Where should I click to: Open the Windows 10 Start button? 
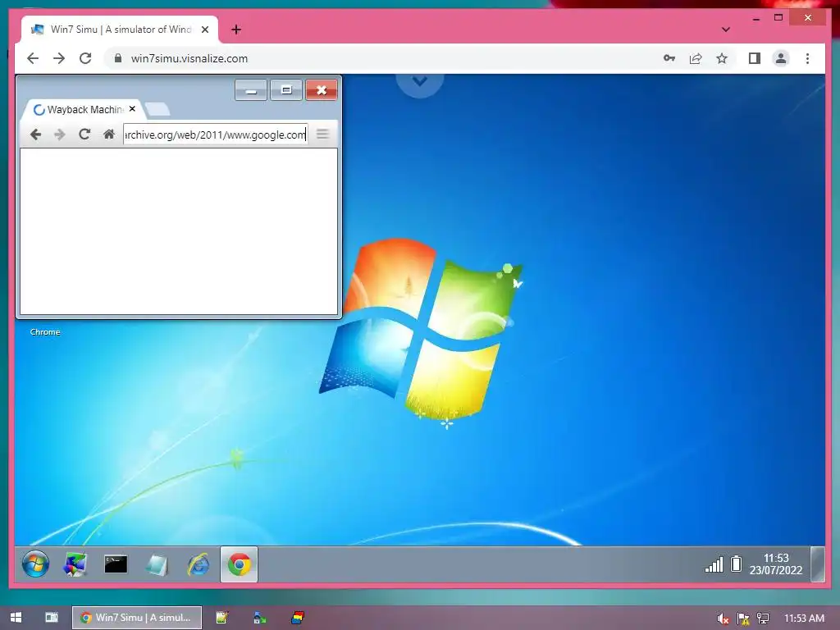tap(16, 618)
